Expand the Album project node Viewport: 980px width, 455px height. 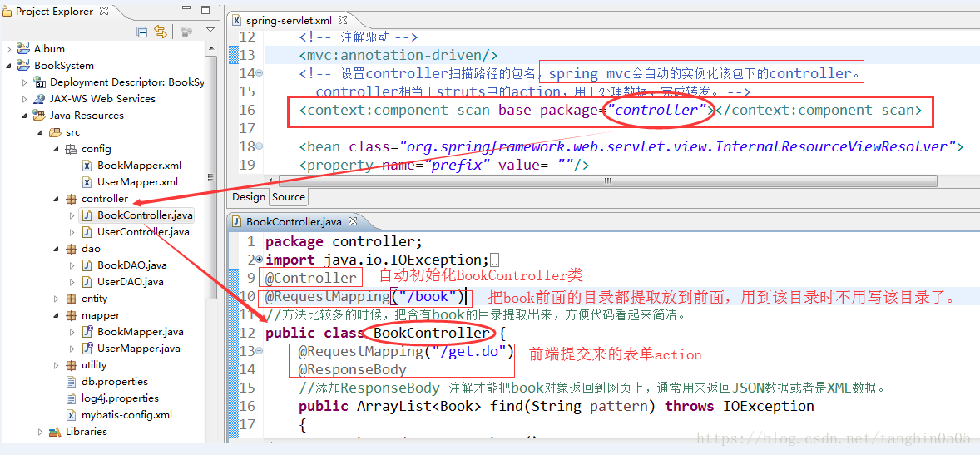[9, 49]
